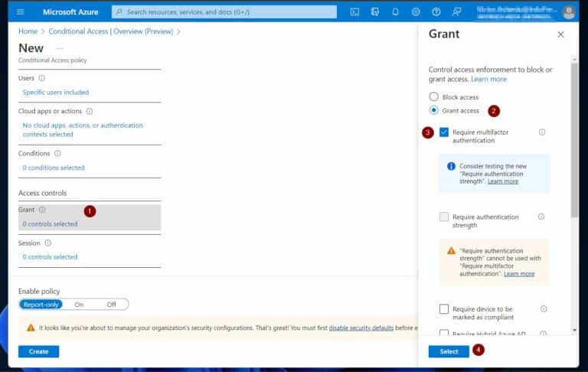Click the disable security defaults link
Viewport: 588px width, 372px height.
coord(361,328)
